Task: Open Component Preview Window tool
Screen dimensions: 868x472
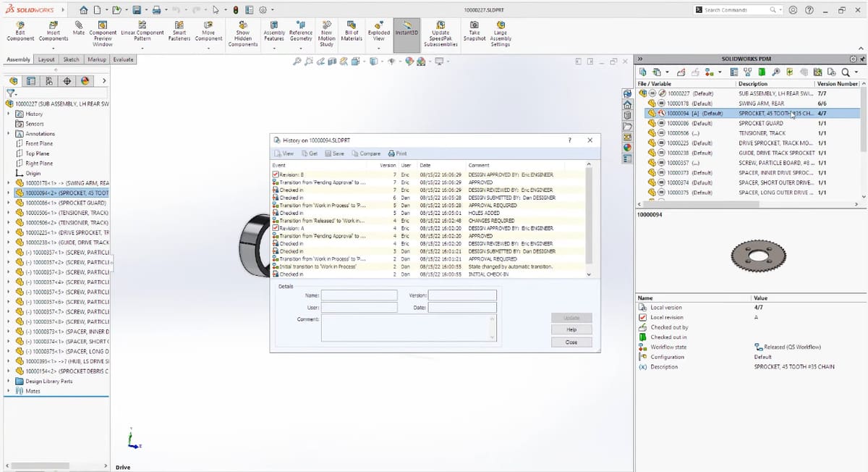Action: pos(103,35)
